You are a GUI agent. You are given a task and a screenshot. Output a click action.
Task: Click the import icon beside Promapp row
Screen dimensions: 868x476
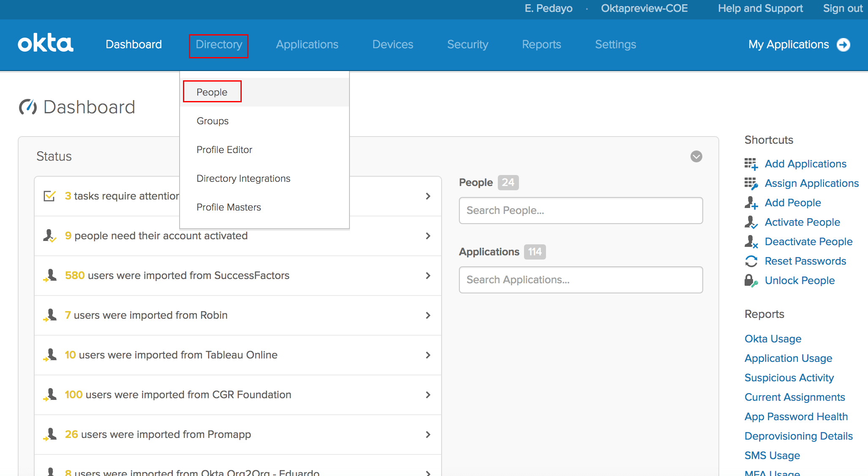coord(49,434)
